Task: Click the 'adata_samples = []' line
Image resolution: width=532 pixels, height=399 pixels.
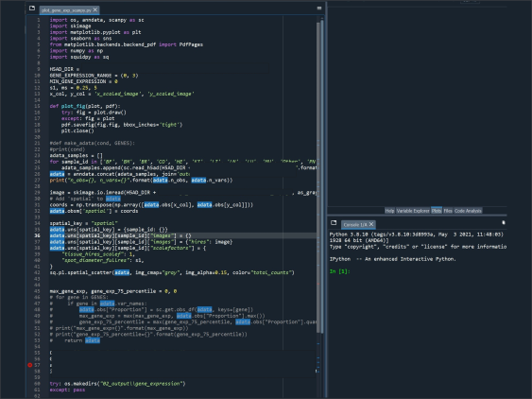Action: [x=76, y=155]
